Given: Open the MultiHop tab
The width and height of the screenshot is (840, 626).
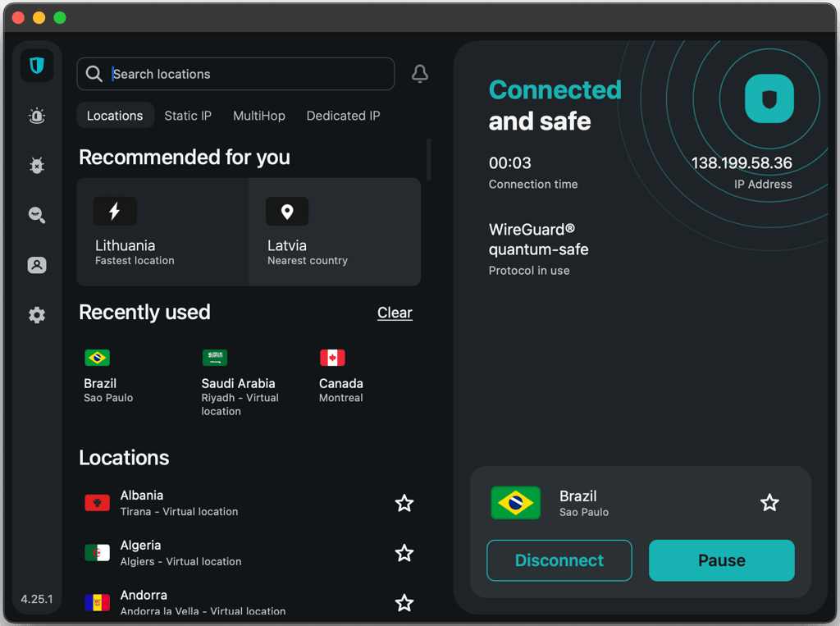Looking at the screenshot, I should [x=258, y=116].
